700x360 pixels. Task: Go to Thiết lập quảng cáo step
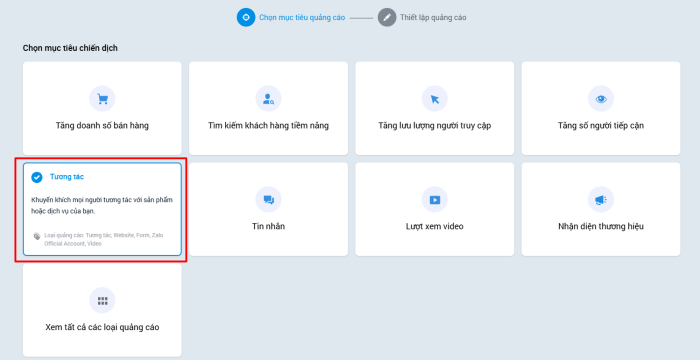tap(433, 17)
